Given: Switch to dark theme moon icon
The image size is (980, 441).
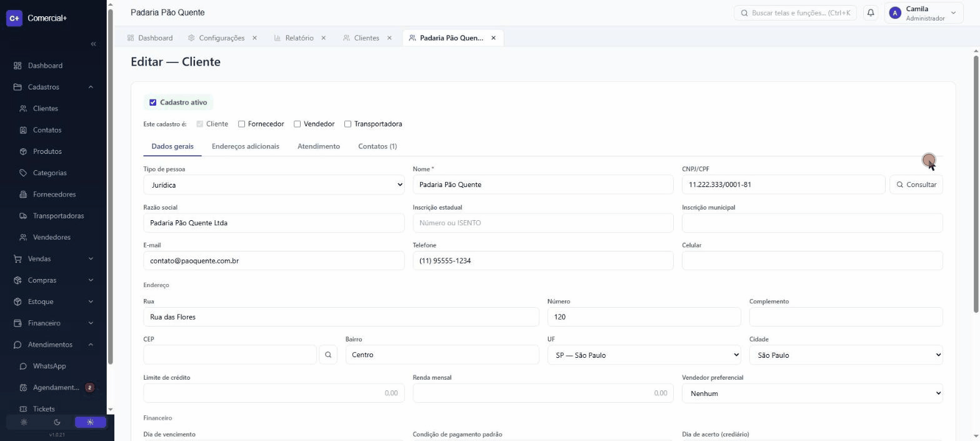Looking at the screenshot, I should (57, 422).
